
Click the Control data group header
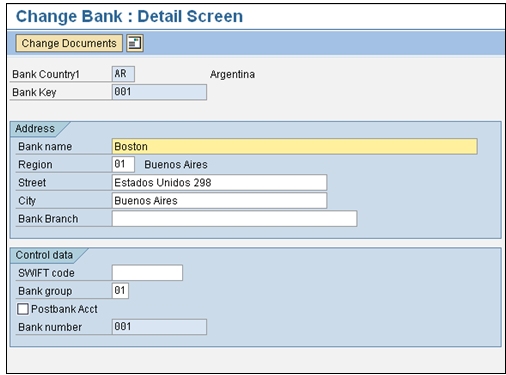coord(44,255)
